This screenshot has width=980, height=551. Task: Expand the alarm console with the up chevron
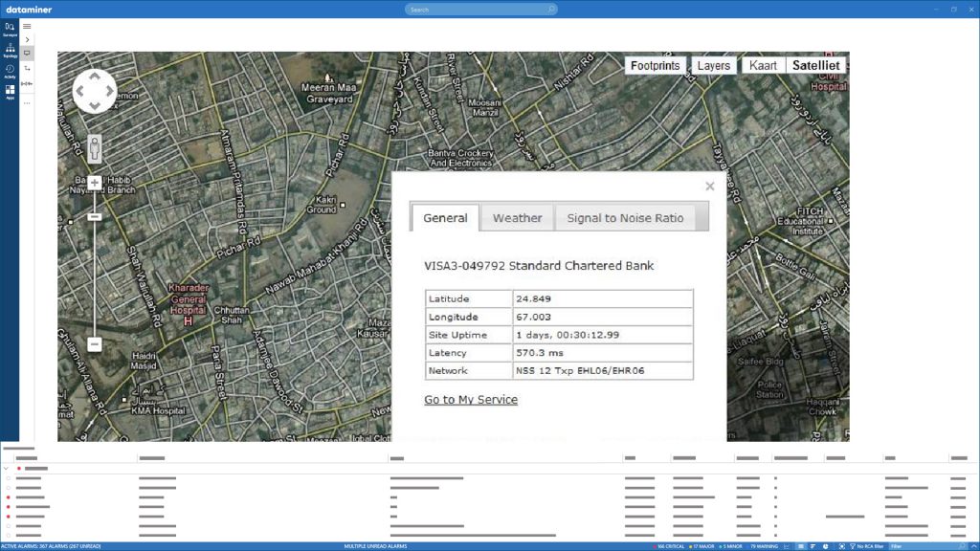pyautogui.click(x=973, y=546)
